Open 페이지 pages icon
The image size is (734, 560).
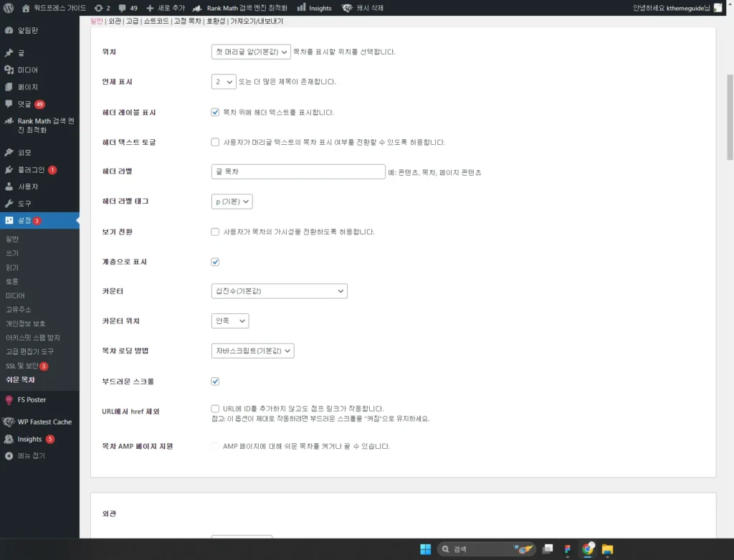[9, 87]
